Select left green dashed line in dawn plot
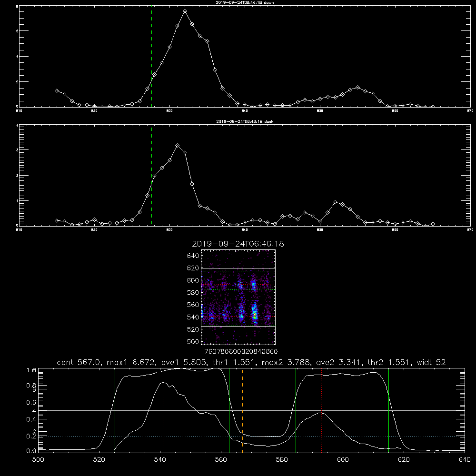Screen dimensions: 476x476 pos(151,57)
